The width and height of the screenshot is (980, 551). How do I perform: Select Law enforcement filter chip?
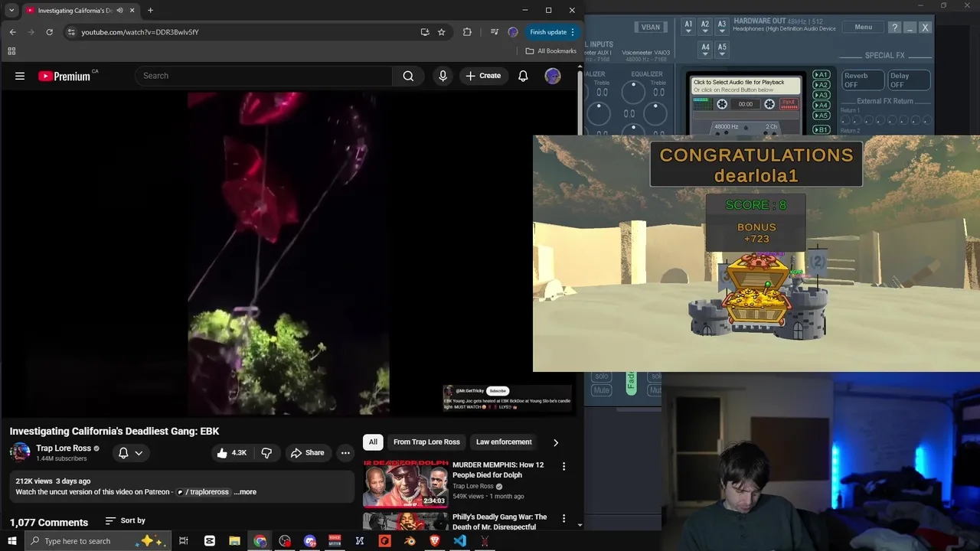[x=504, y=442]
